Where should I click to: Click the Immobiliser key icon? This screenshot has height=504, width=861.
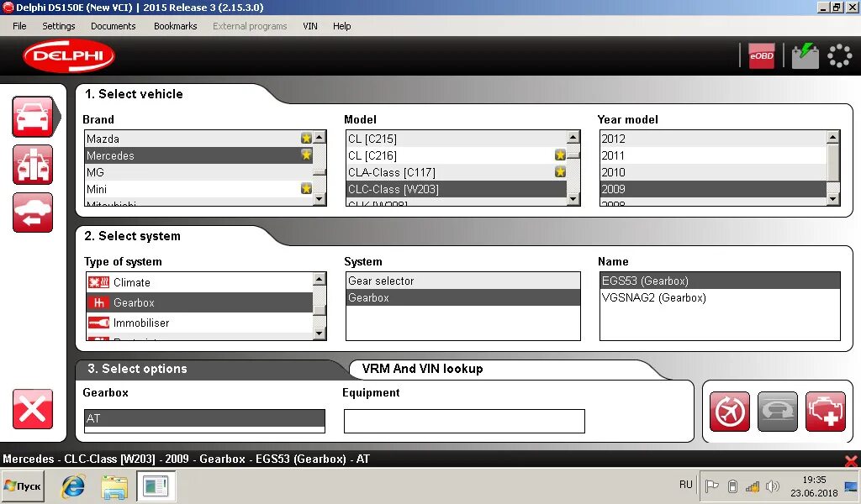click(99, 323)
